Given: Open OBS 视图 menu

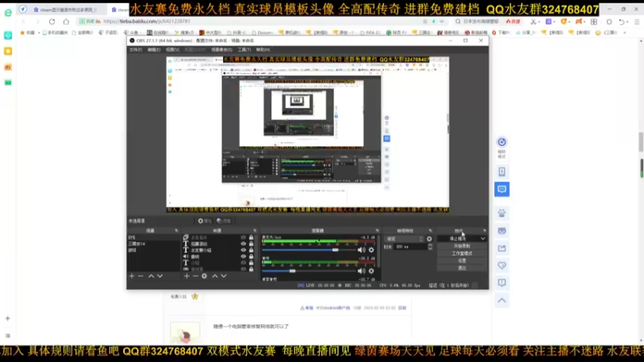Looking at the screenshot, I should point(172,50).
